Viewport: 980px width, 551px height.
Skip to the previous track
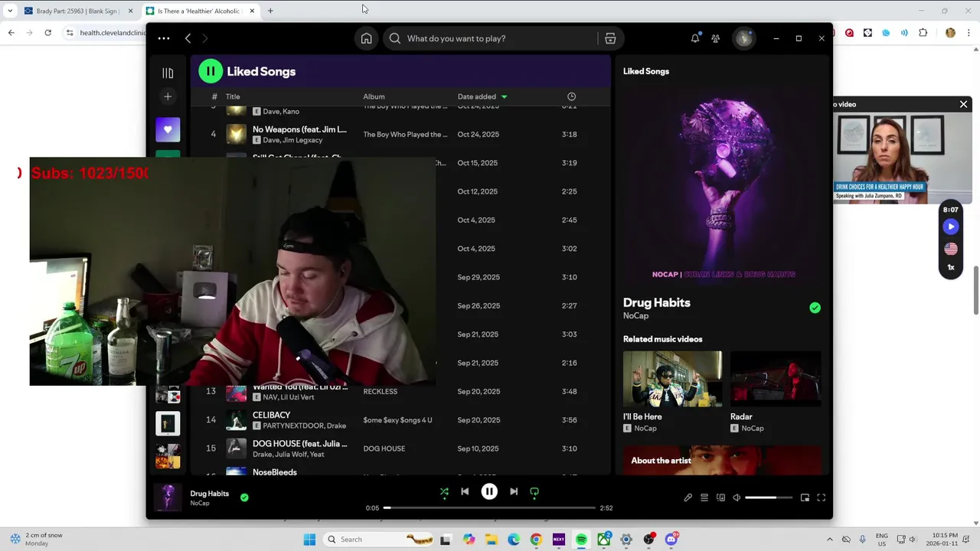(x=465, y=492)
